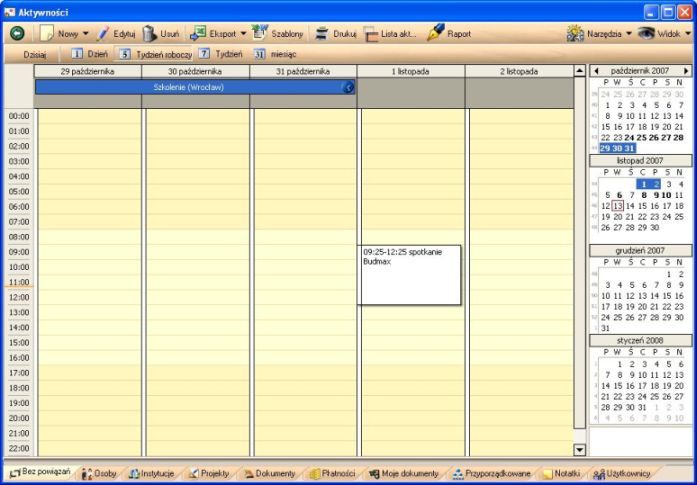
Task: Open the Eksport dropdown menu
Action: pyautogui.click(x=244, y=34)
